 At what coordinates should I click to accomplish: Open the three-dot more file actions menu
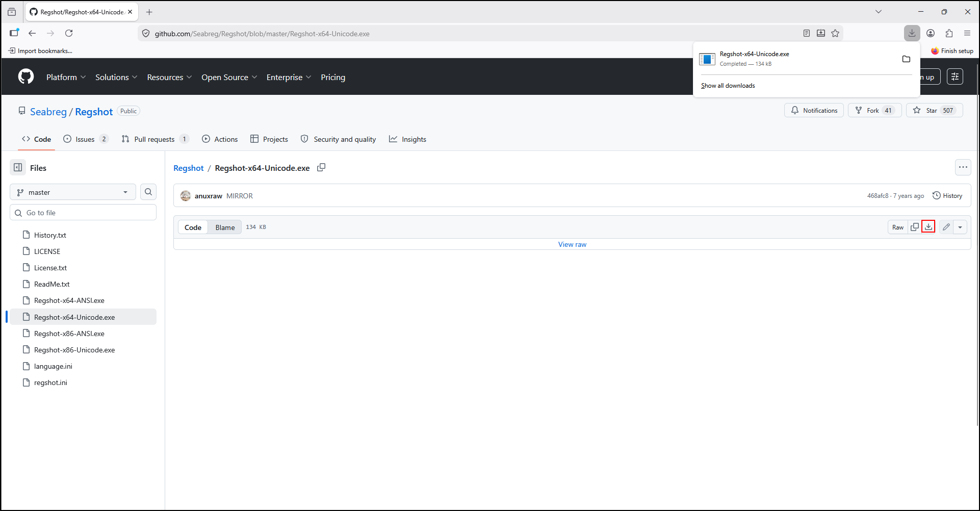pos(963,167)
